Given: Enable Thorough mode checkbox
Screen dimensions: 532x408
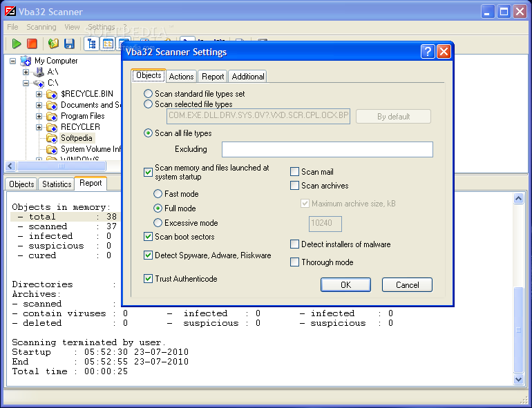Looking at the screenshot, I should pos(294,262).
